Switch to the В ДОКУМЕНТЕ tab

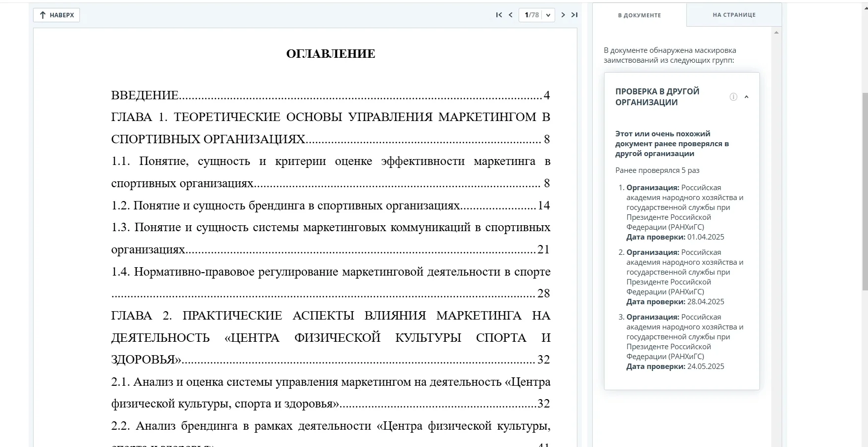pos(640,15)
